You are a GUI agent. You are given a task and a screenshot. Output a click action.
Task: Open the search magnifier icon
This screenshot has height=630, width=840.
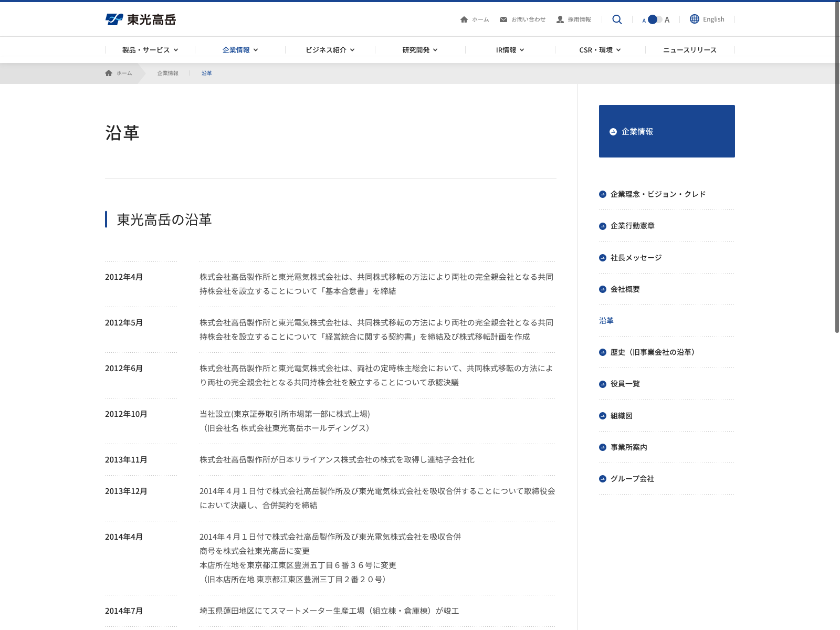(617, 19)
